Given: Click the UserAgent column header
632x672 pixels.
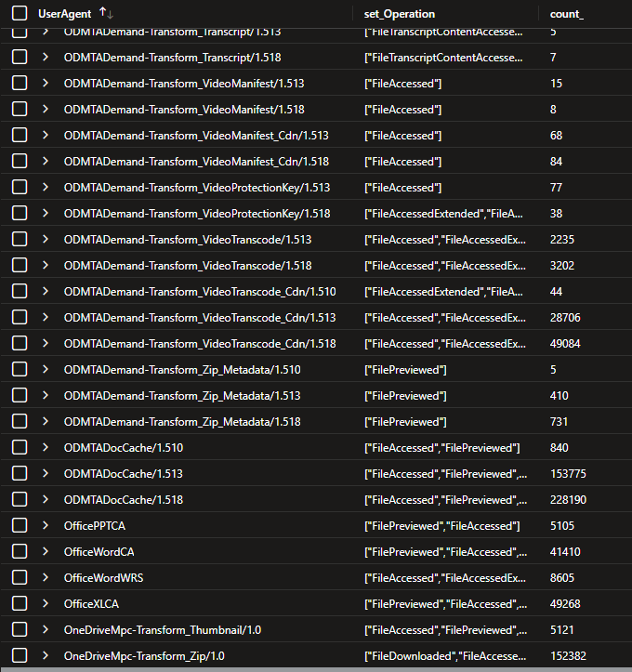Looking at the screenshot, I should pyautogui.click(x=65, y=14).
